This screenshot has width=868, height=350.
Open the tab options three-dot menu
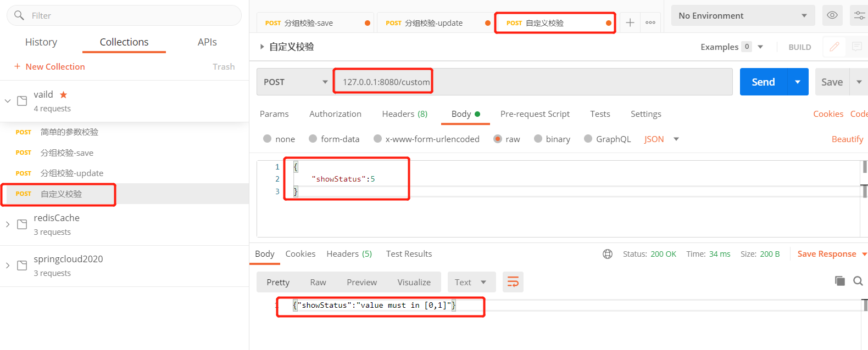650,22
